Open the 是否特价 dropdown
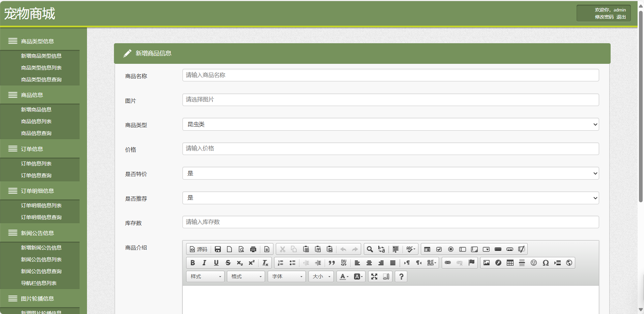Screen dimensions: 644x314 click(390, 173)
